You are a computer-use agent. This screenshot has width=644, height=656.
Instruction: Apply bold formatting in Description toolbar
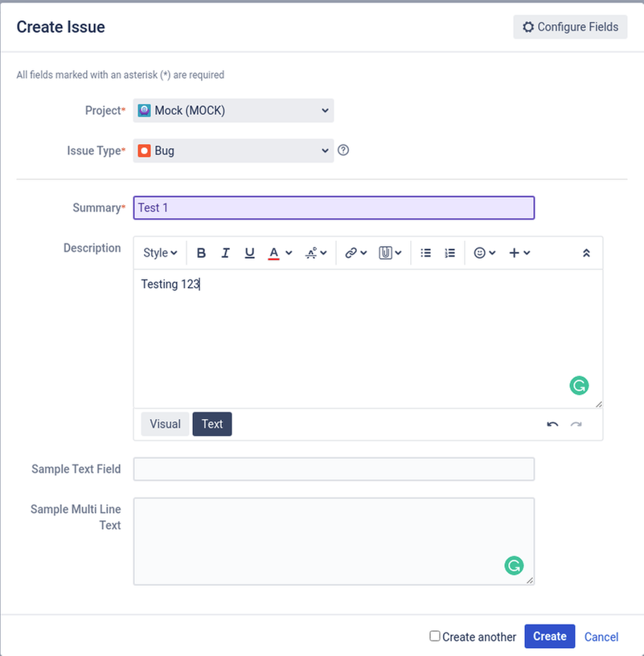pyautogui.click(x=201, y=252)
